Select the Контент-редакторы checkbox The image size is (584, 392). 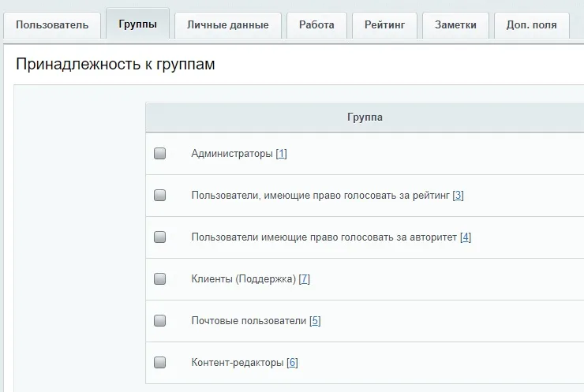pos(159,362)
